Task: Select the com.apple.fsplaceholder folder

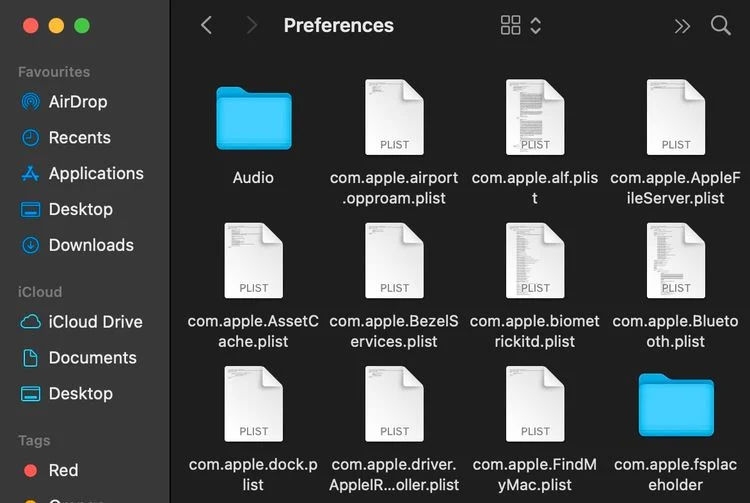Action: click(x=676, y=404)
